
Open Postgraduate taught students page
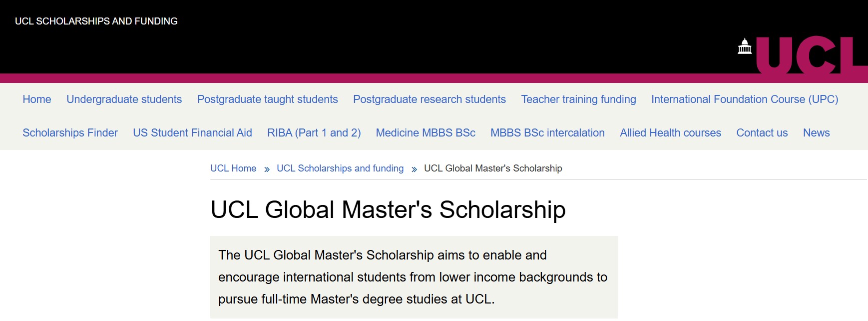coord(268,99)
